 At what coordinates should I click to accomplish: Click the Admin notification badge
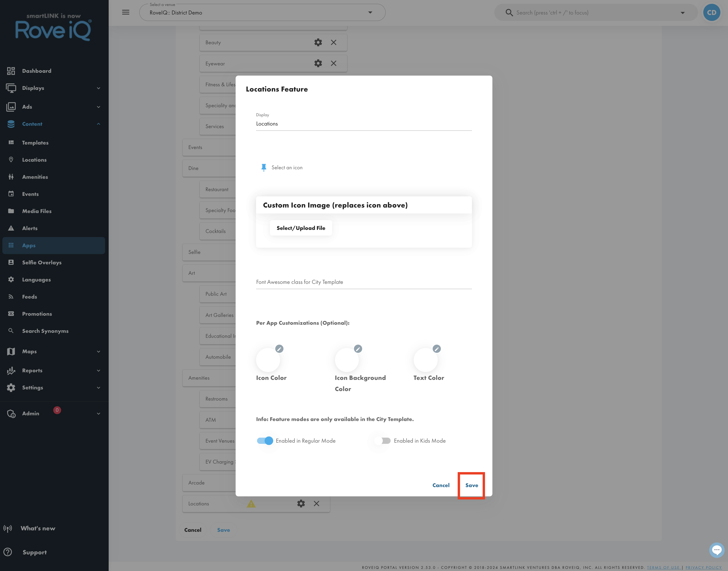pos(57,410)
